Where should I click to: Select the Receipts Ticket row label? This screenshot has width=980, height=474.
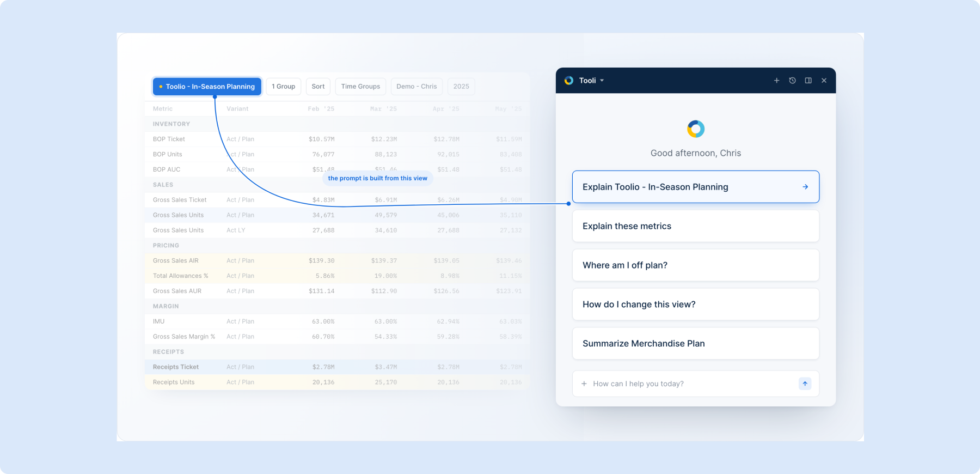coord(176,367)
